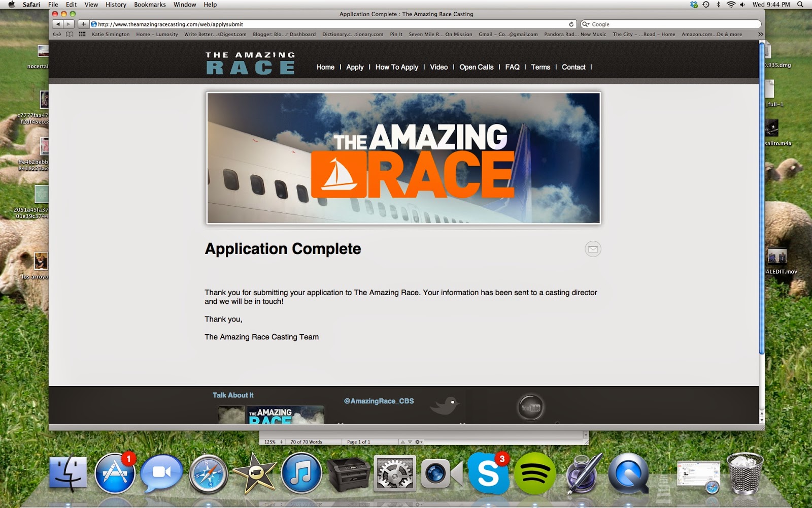Image resolution: width=812 pixels, height=508 pixels.
Task: Open the Contact link
Action: pos(573,67)
